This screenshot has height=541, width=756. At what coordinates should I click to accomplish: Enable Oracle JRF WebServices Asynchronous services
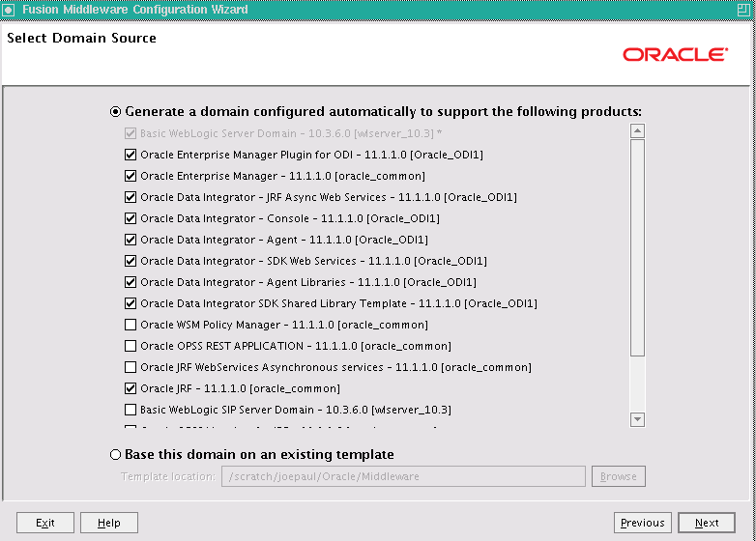(131, 367)
